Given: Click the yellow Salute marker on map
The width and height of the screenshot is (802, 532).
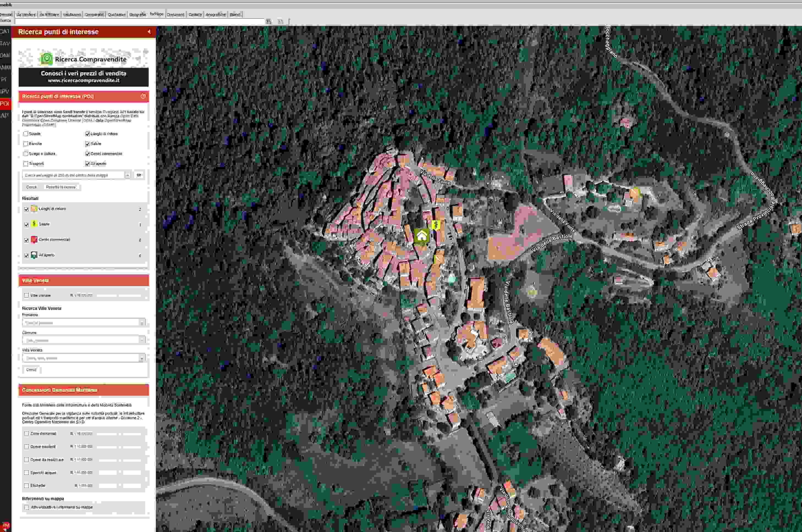Looking at the screenshot, I should point(436,225).
